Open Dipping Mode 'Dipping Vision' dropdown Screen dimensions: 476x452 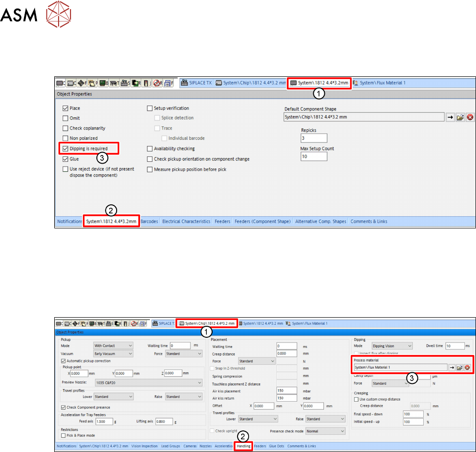point(392,346)
